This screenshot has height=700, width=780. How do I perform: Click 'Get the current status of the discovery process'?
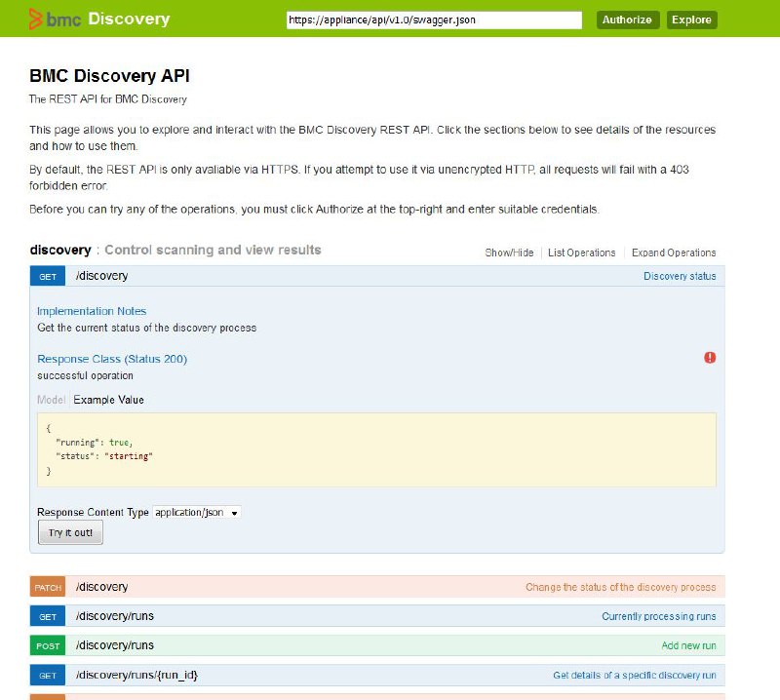click(x=147, y=328)
